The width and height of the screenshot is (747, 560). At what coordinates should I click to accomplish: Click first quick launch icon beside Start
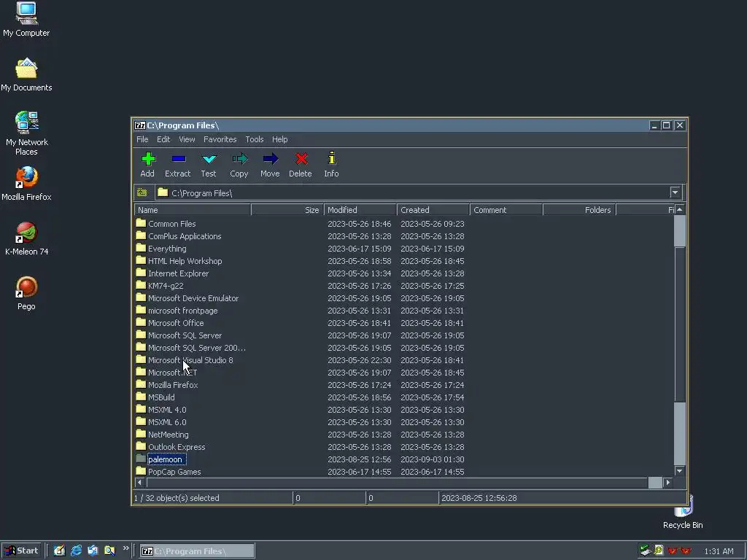[59, 551]
